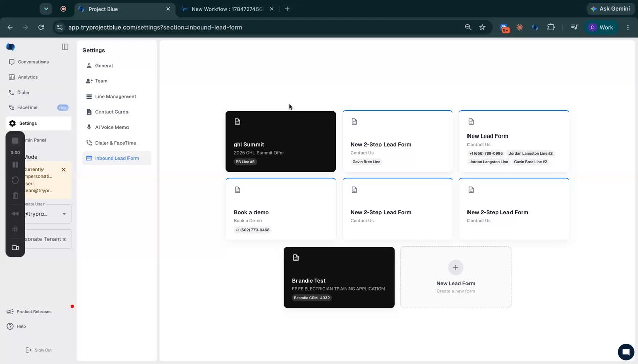Switch to the New Workflow browser tab
638x364 pixels.
coord(228,9)
